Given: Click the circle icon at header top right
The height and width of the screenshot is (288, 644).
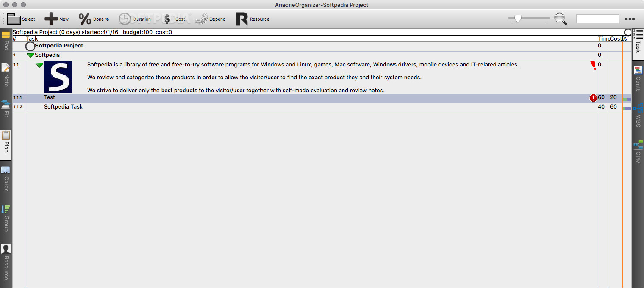Looking at the screenshot, I should coord(628,32).
